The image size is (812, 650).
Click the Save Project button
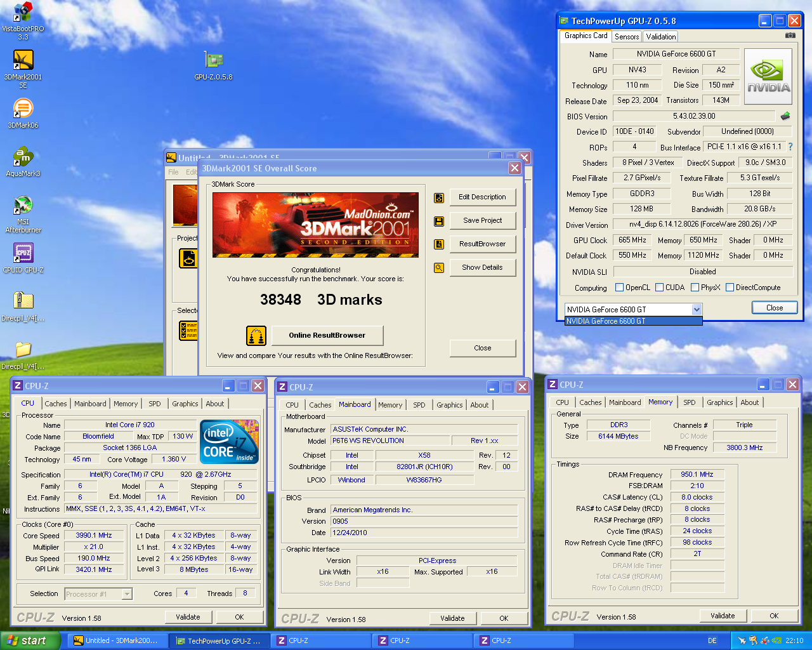483,221
